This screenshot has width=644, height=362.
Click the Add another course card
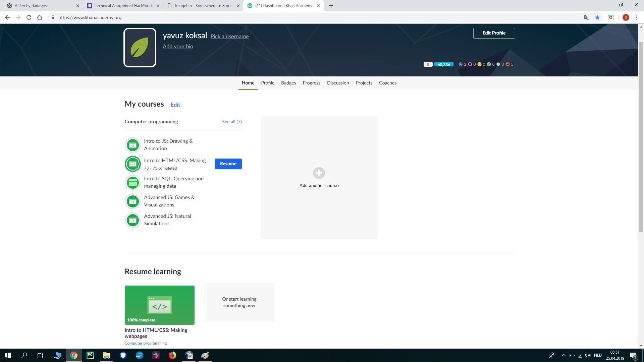pos(319,177)
